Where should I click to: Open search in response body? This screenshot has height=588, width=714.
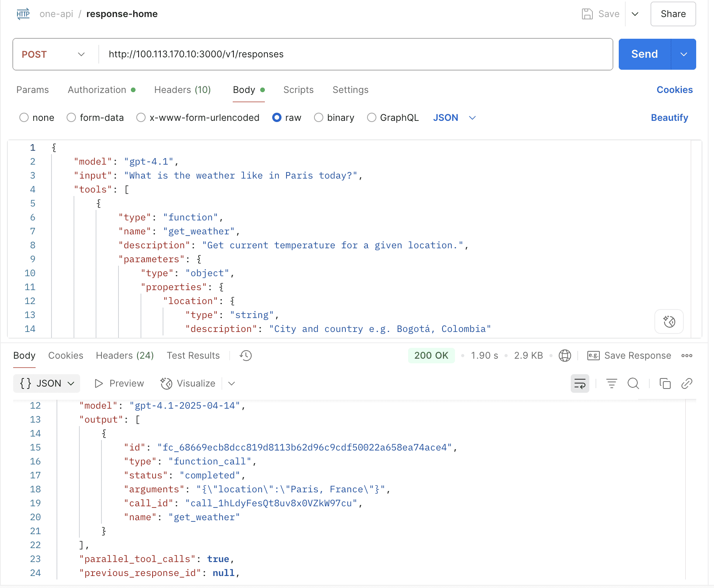(x=633, y=383)
